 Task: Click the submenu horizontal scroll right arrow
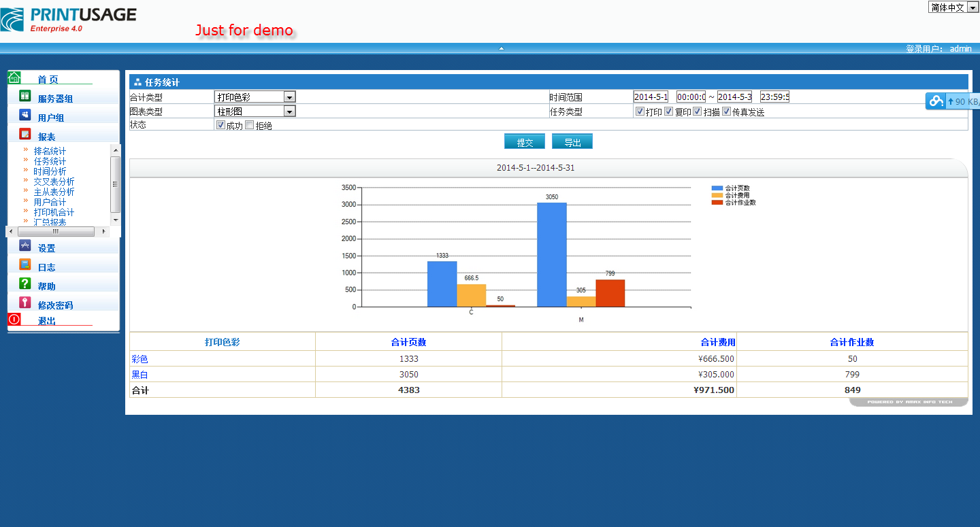tap(103, 231)
